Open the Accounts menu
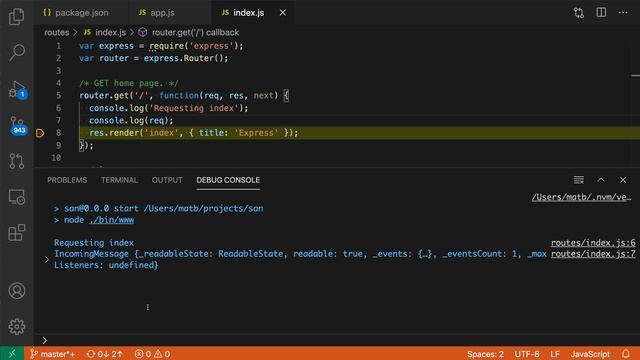The image size is (640, 360). coord(17,291)
